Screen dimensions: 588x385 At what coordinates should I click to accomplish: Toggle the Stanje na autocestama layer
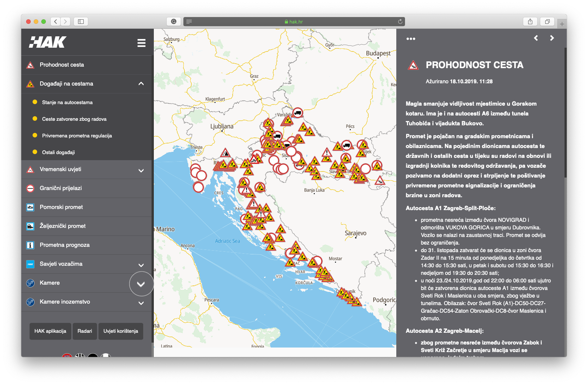(67, 102)
